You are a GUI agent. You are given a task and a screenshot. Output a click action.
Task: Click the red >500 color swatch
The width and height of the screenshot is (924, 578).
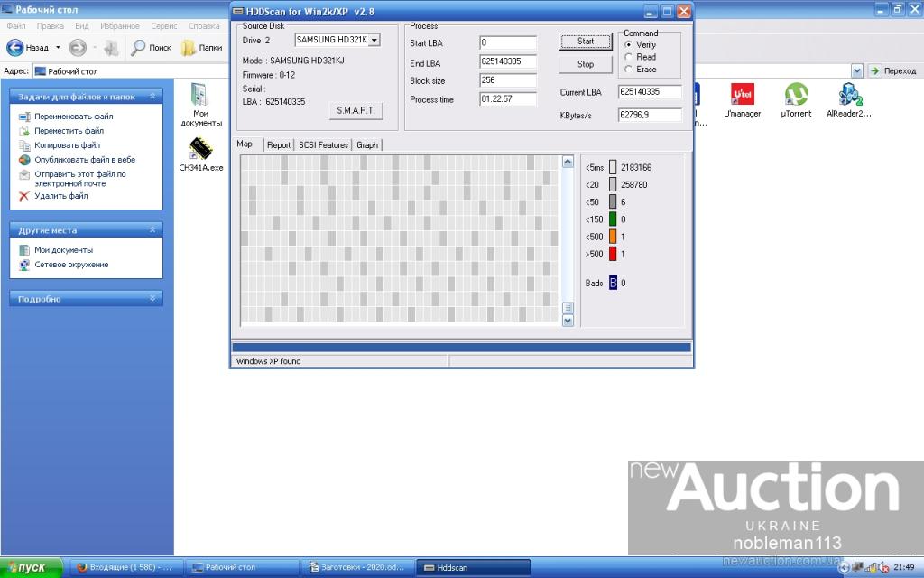coord(613,254)
